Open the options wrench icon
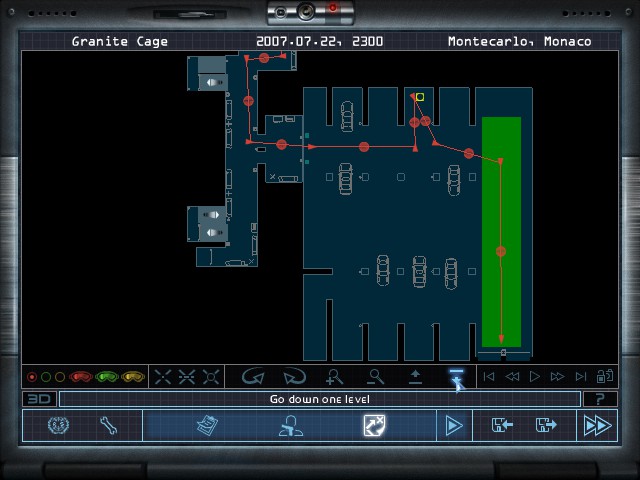 (110, 425)
